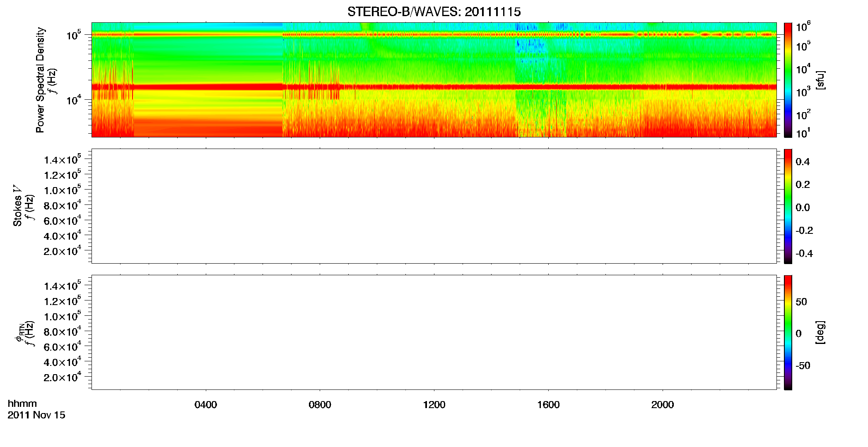Click the Stokes V axis label
Image resolution: width=868 pixels, height=447 pixels.
(17, 206)
